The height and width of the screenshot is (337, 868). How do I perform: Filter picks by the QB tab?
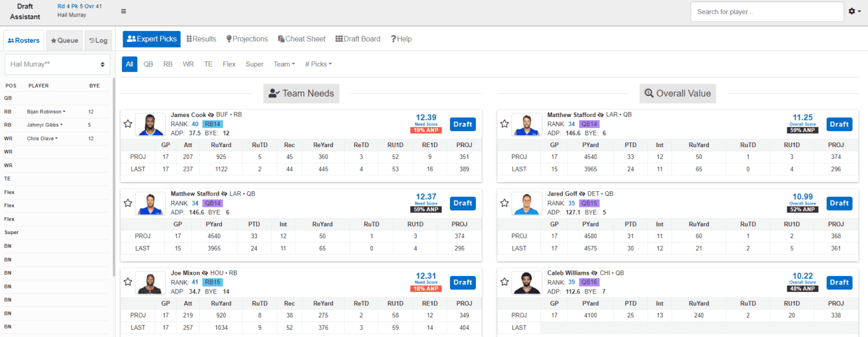(x=147, y=64)
